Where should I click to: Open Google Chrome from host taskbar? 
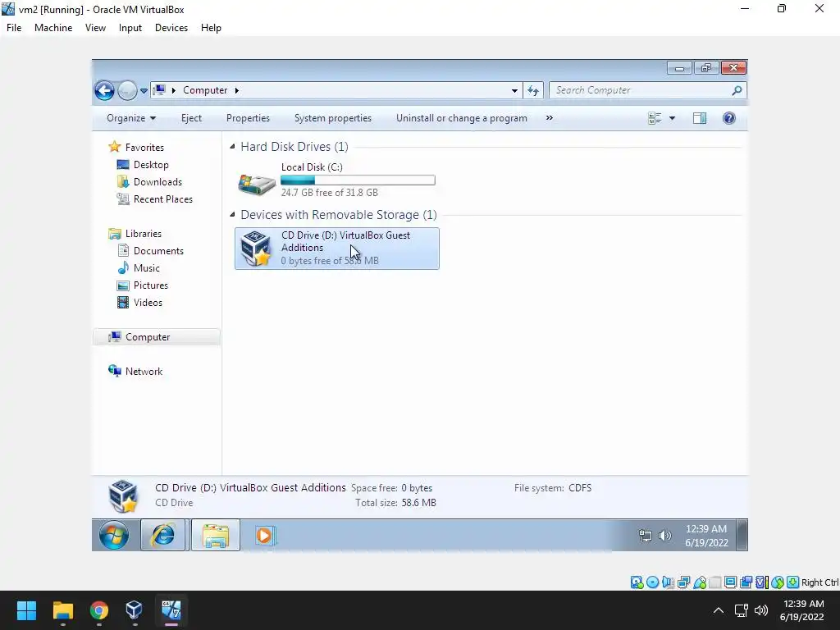99,610
